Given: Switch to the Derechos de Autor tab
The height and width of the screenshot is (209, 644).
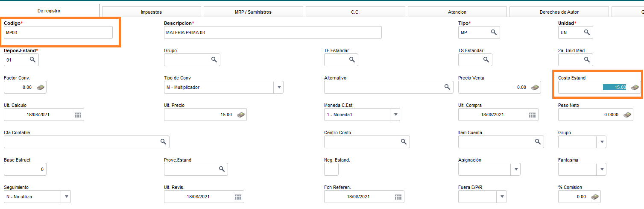Looking at the screenshot, I should pos(559,12).
